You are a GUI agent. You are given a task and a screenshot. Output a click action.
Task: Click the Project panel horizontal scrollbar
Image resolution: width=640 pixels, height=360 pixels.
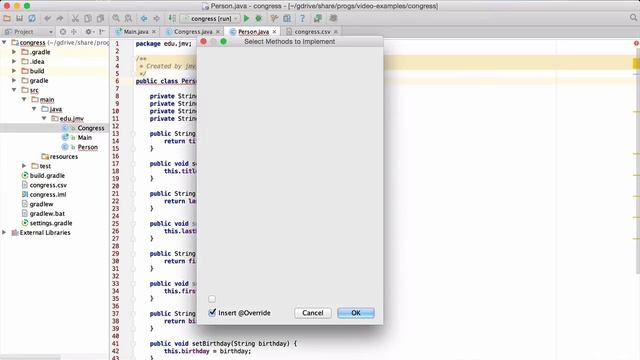(x=30, y=357)
